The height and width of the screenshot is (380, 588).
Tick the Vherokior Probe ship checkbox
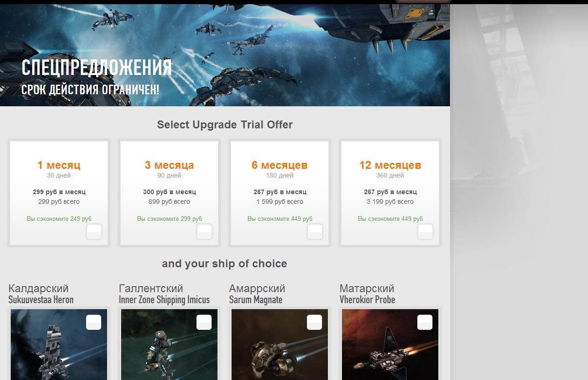coord(425,322)
